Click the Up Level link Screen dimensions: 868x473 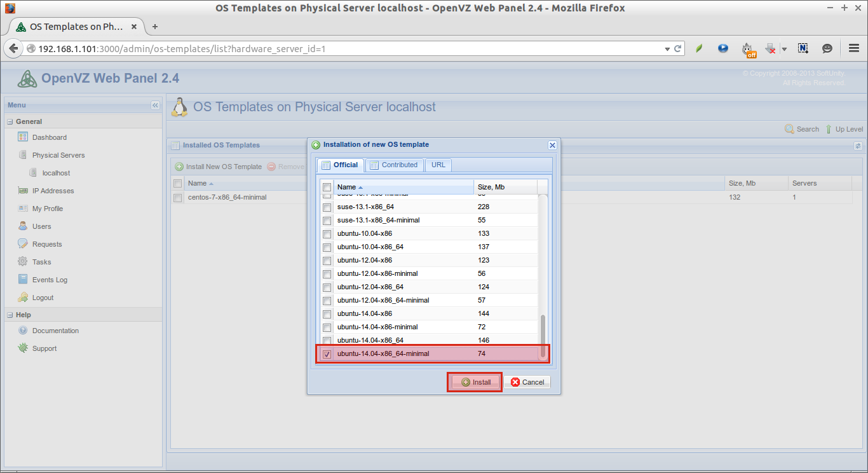pyautogui.click(x=849, y=129)
